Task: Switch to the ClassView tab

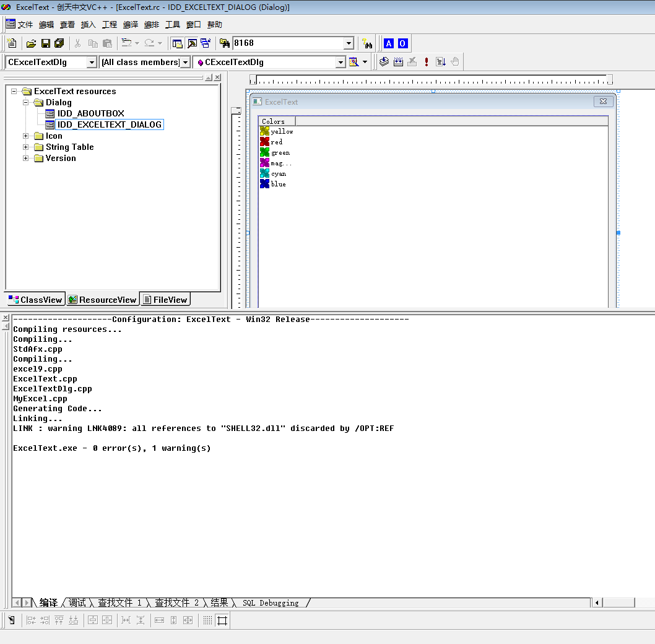Action: 35,300
